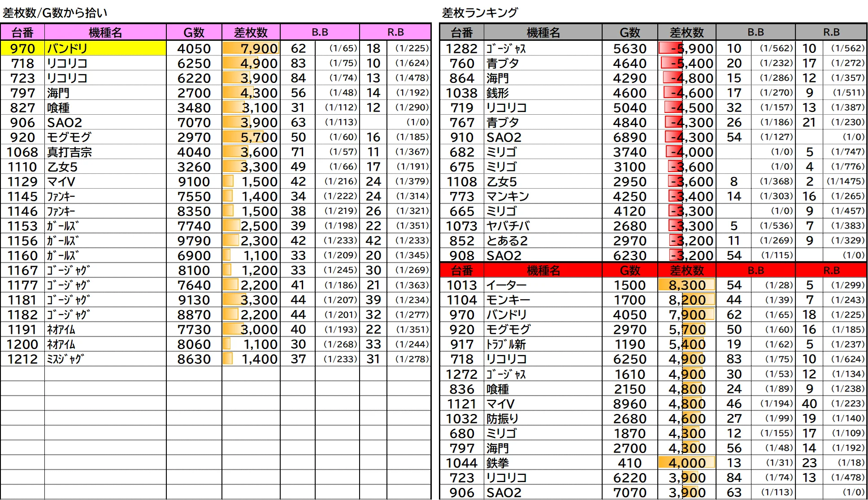
Task: Select B.B rate (1/28)
Action: click(779, 285)
